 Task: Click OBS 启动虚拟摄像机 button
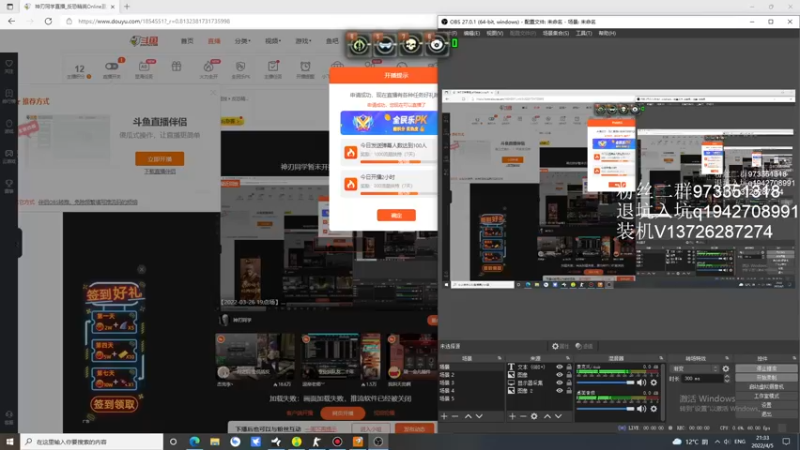coord(766,387)
